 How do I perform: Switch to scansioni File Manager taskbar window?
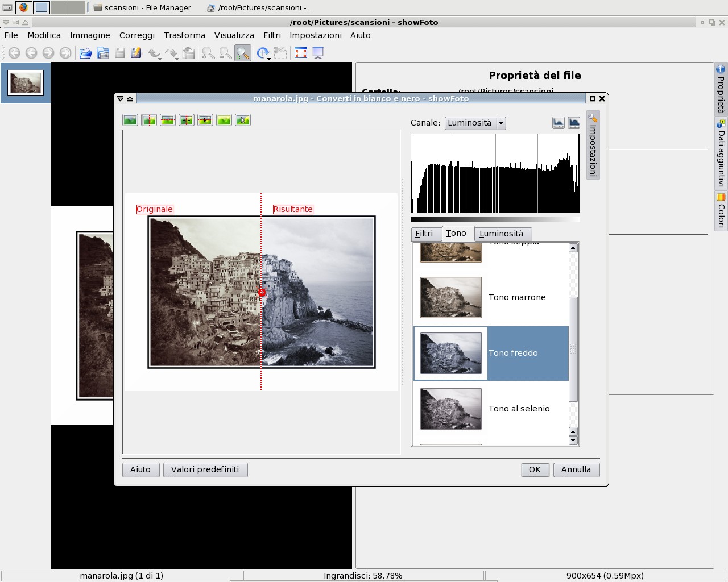click(142, 7)
